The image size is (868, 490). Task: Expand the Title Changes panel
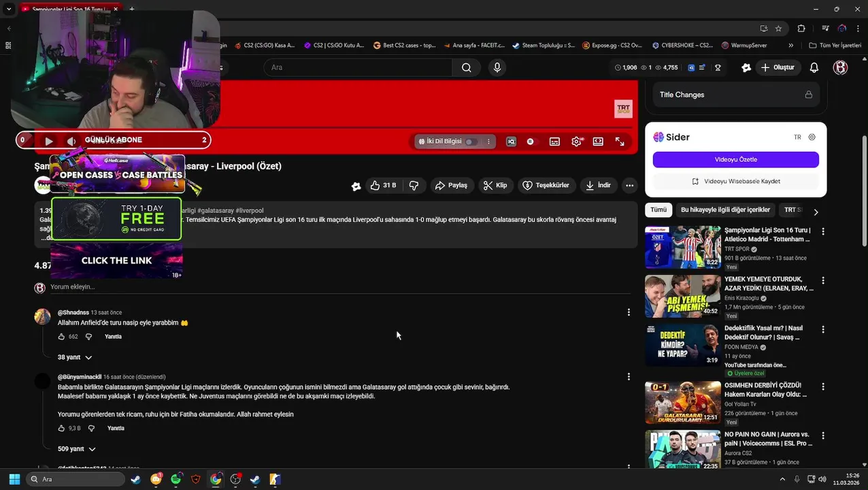(x=736, y=95)
